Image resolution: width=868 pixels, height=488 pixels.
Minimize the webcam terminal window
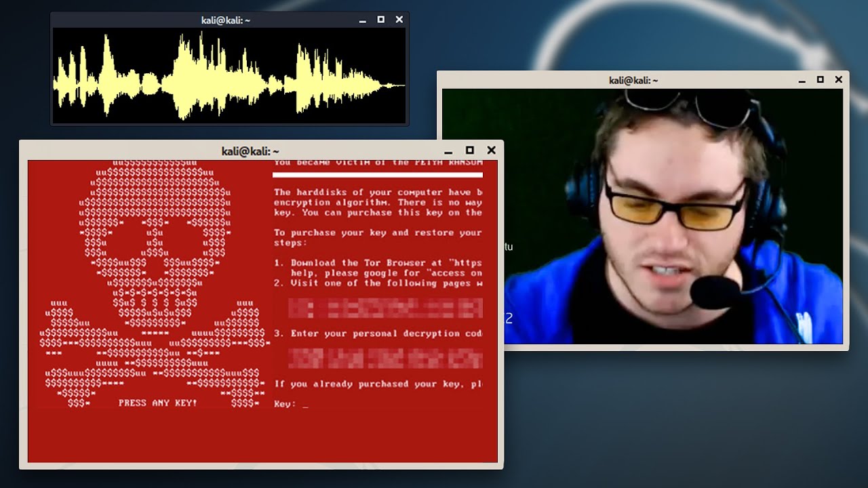coord(802,81)
